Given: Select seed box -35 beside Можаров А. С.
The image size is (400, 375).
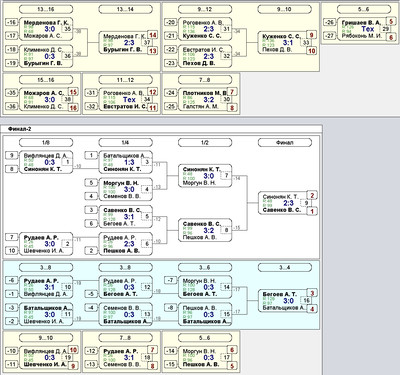Looking at the screenshot, I should (12, 93).
